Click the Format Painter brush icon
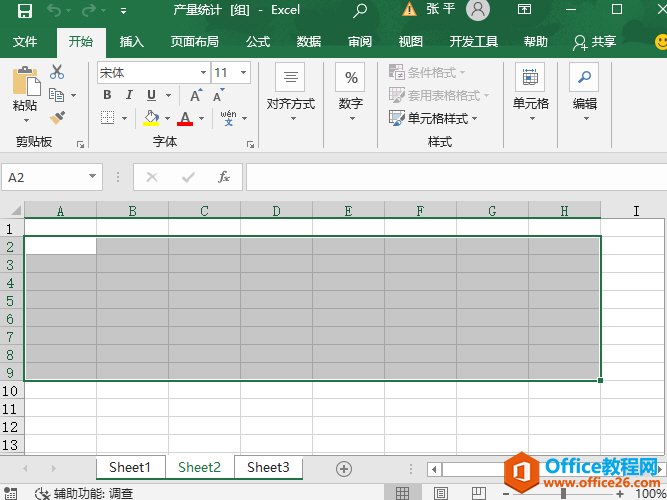 [57, 117]
